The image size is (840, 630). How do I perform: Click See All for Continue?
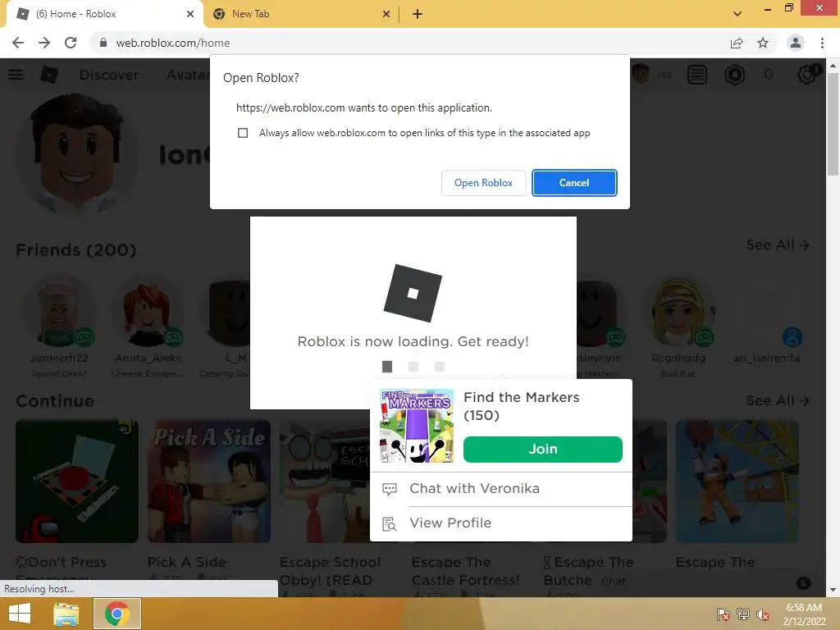tap(778, 400)
